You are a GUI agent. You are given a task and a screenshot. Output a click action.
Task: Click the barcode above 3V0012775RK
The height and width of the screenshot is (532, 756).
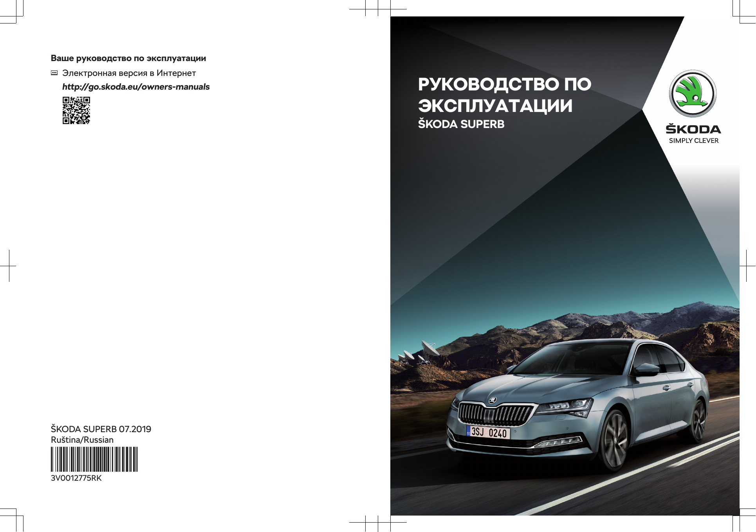point(94,459)
